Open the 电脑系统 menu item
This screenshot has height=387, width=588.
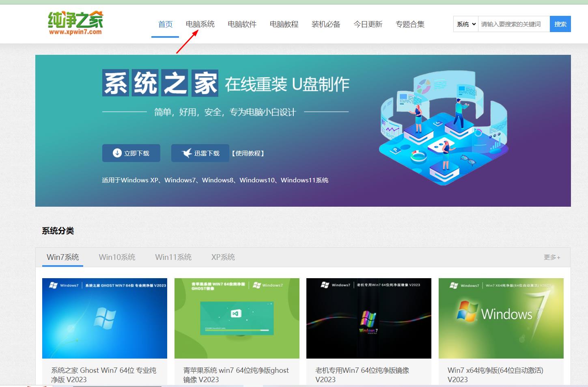pos(200,24)
